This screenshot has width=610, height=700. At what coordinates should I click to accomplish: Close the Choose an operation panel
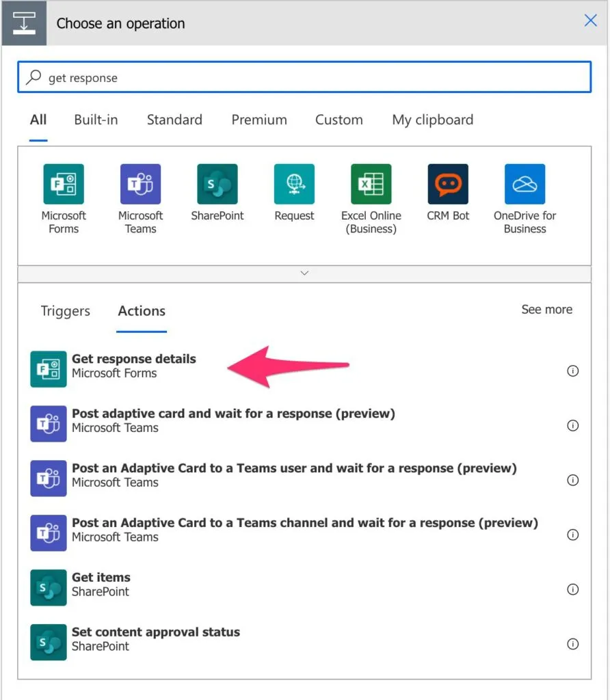(590, 21)
